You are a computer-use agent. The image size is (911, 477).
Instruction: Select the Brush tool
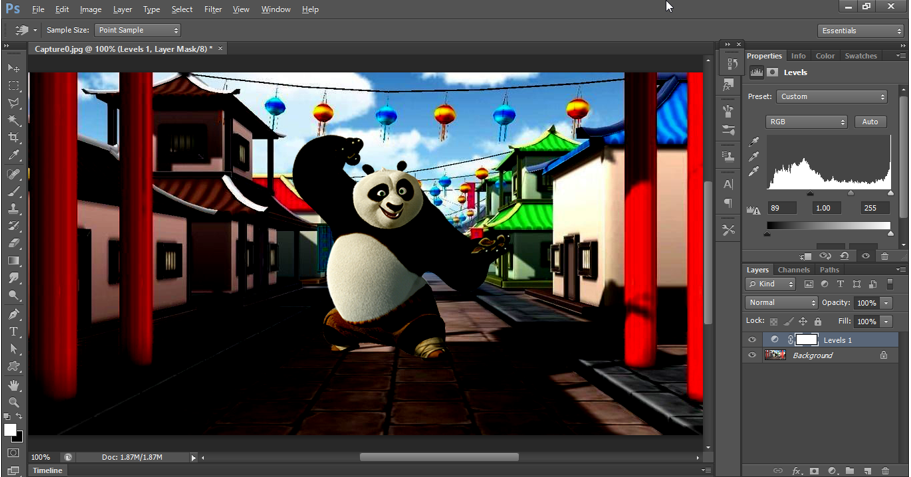click(13, 191)
